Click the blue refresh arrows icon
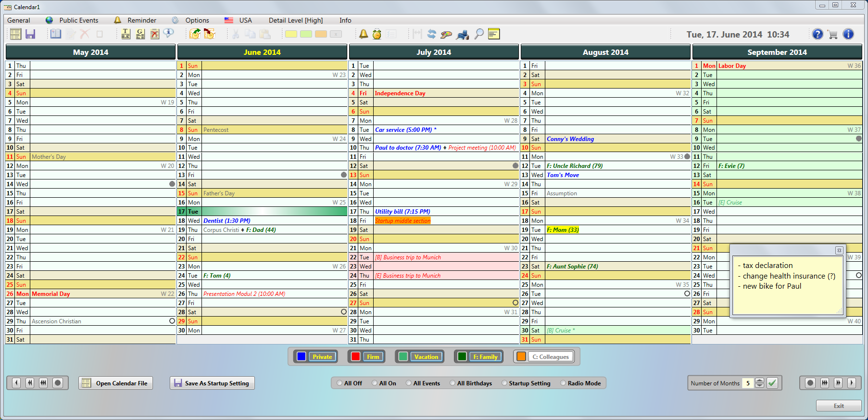This screenshot has width=868, height=420. 431,34
